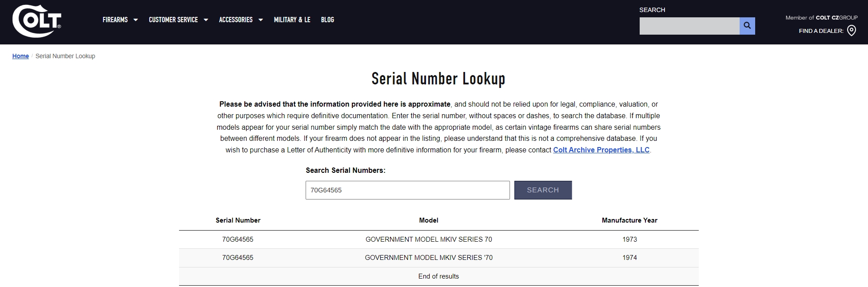Click the Home breadcrumb link
This screenshot has height=287, width=868.
20,56
